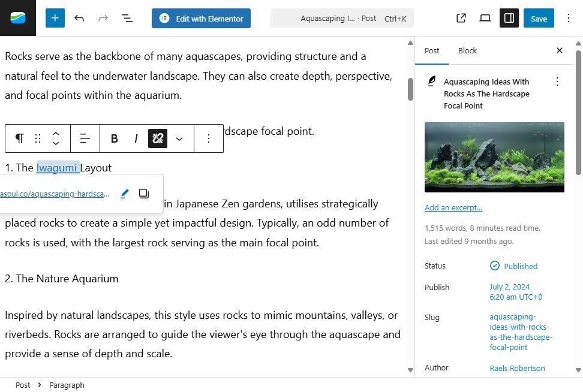Open the Document Overview list
Screen dimensions: 583x392
127,18
